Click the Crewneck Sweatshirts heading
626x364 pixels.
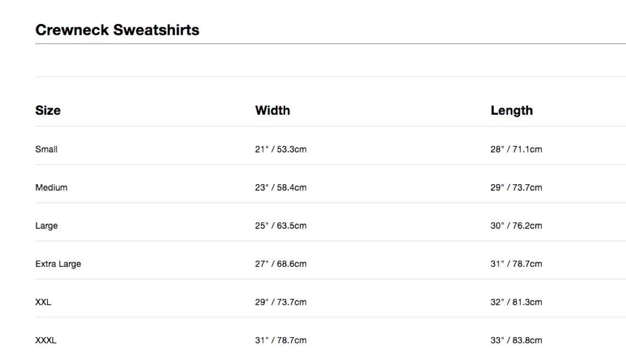pyautogui.click(x=118, y=30)
